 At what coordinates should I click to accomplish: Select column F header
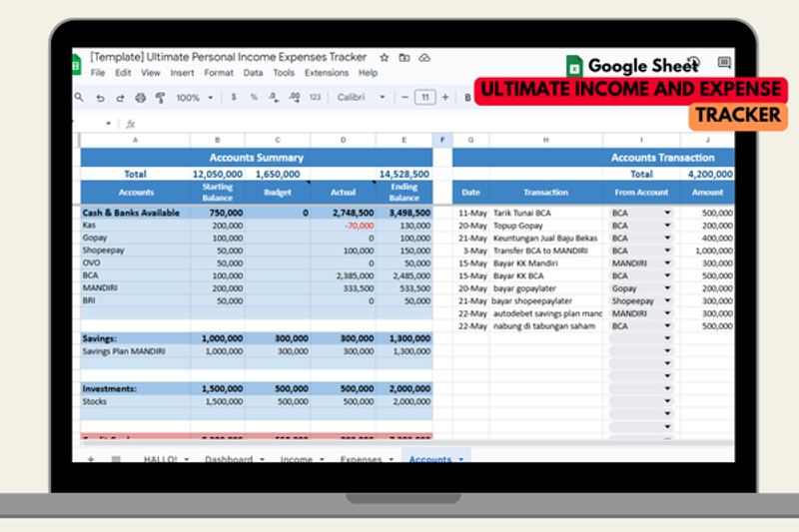(442, 140)
